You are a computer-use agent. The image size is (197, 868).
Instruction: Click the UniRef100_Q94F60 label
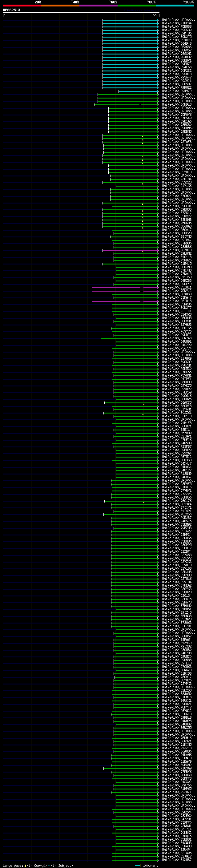[x=176, y=67]
